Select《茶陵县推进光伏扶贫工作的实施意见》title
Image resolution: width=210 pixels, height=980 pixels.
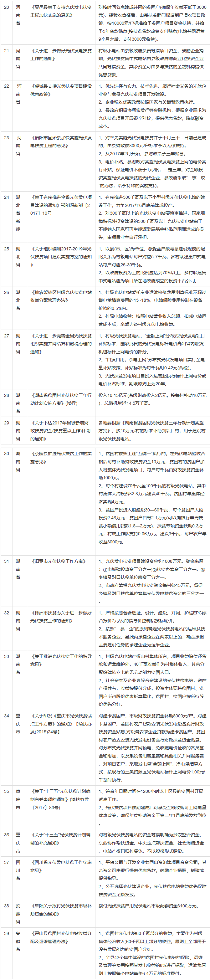61,457
